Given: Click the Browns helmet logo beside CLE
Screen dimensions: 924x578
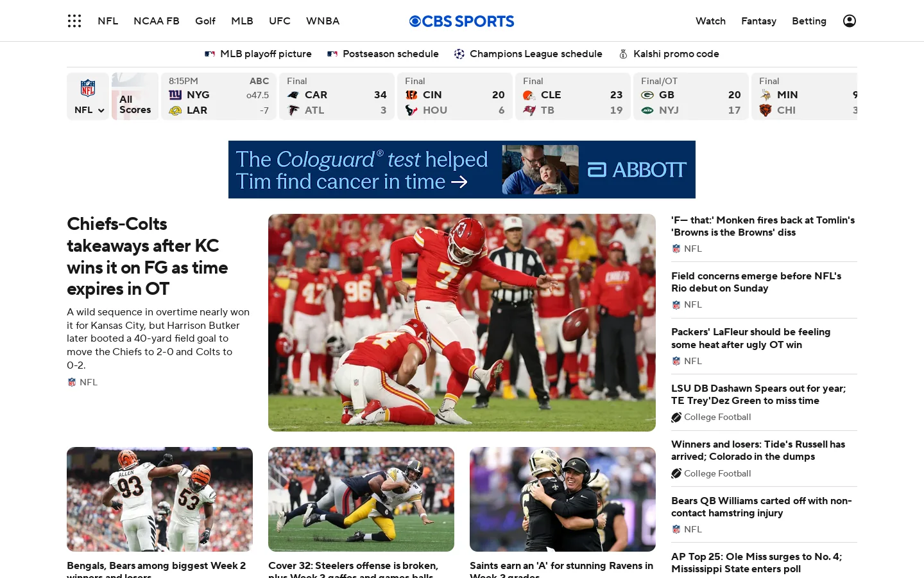Looking at the screenshot, I should [x=529, y=95].
